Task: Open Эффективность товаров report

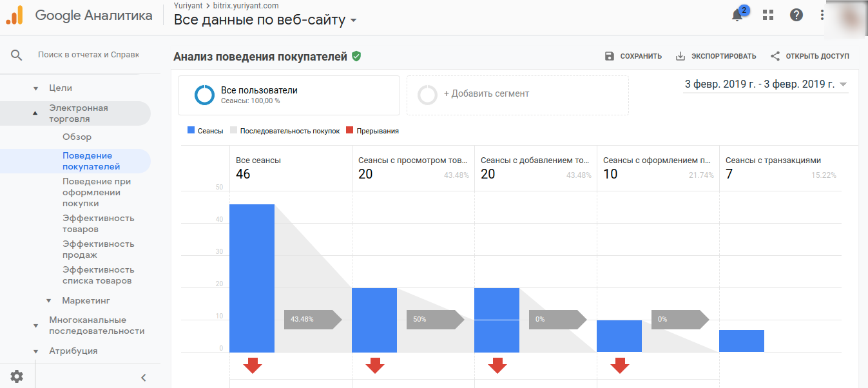Action: (98, 224)
